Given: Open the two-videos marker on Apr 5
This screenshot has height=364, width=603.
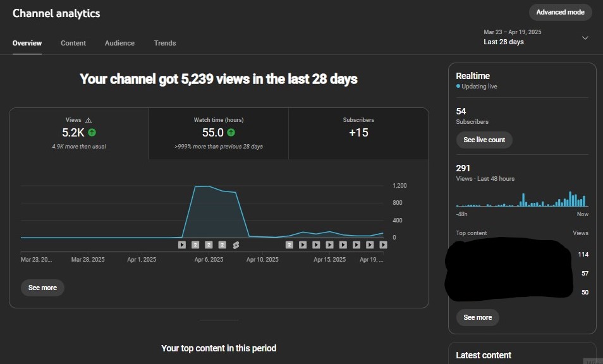Looking at the screenshot, I should pos(195,245).
